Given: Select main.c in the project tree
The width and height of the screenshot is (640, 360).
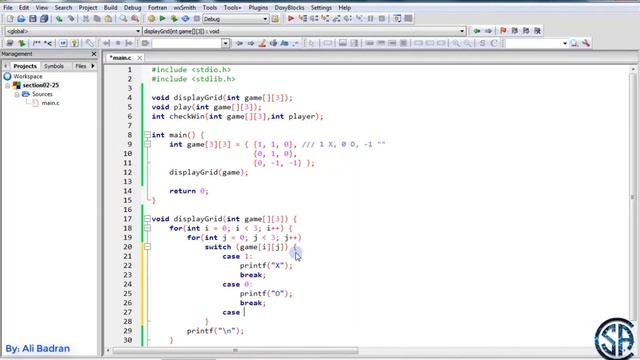Looking at the screenshot, I should coord(50,103).
